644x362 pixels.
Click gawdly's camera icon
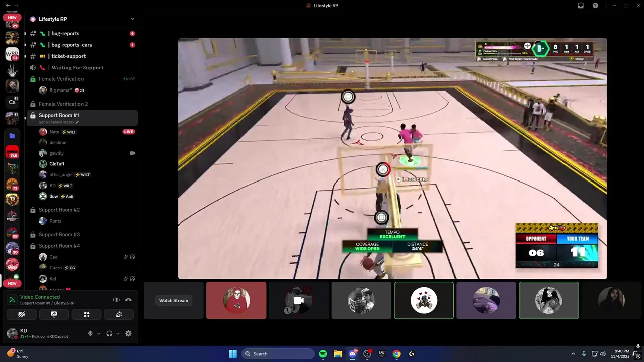tap(132, 153)
